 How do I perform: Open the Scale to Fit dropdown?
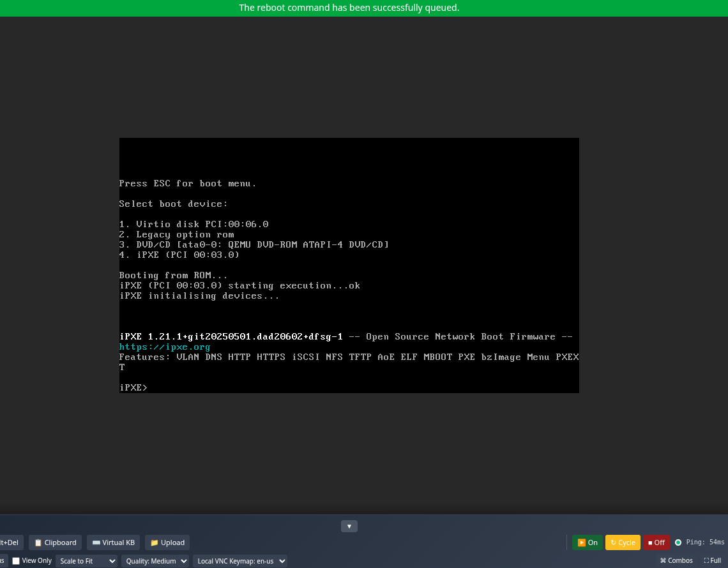pos(86,561)
